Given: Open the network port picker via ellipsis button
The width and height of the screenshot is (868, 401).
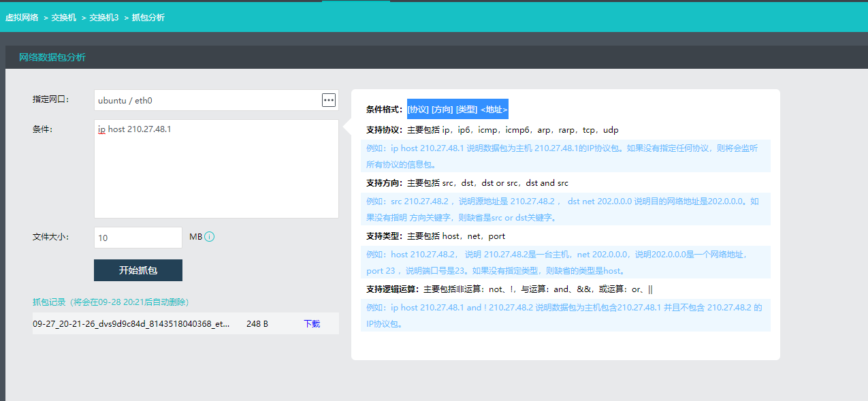Looking at the screenshot, I should pos(328,99).
